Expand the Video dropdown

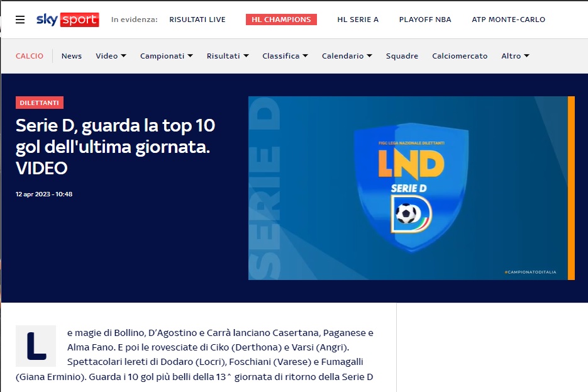(111, 56)
